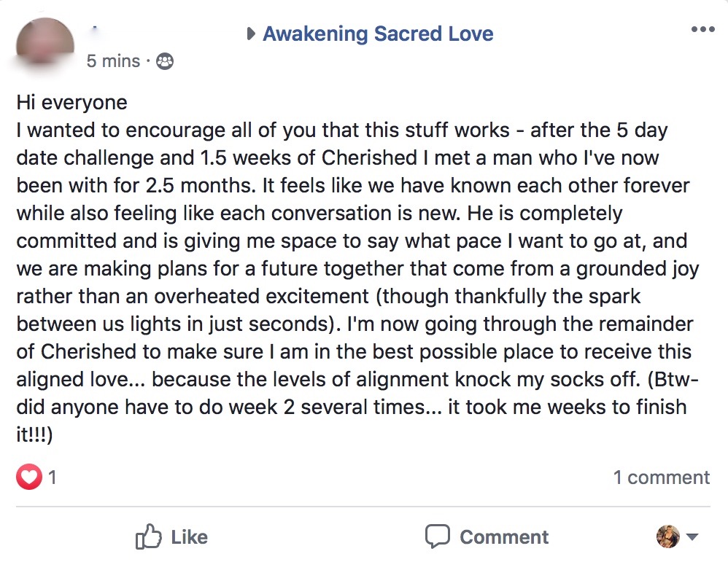Click the "grounded joy" phrase in the post
Viewport: 728px width, 562px height.
(x=638, y=269)
